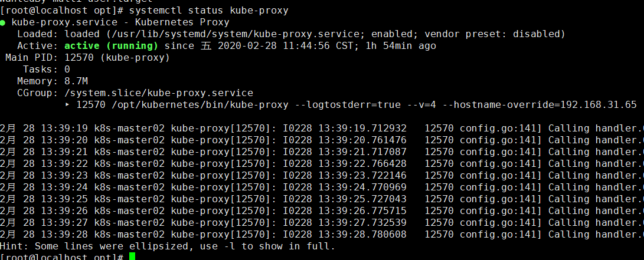
Task: Click the text "systemctl status kube-proxy"
Action: coord(208,10)
